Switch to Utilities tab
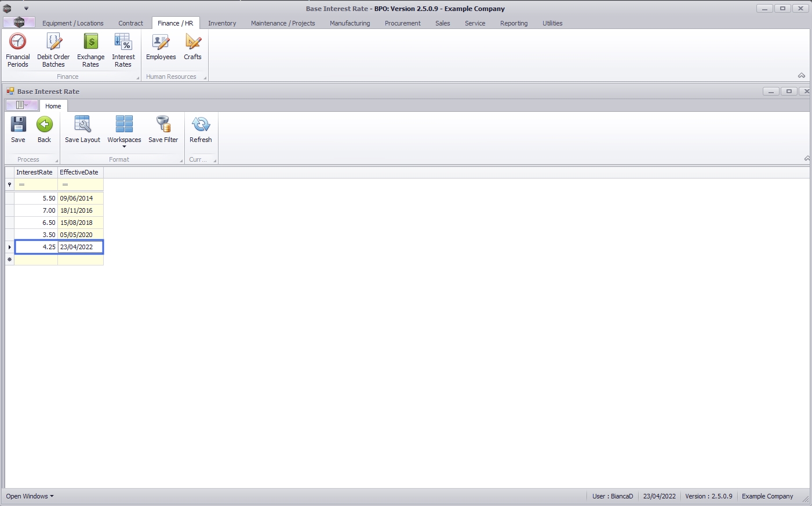The width and height of the screenshot is (812, 506). (552, 23)
